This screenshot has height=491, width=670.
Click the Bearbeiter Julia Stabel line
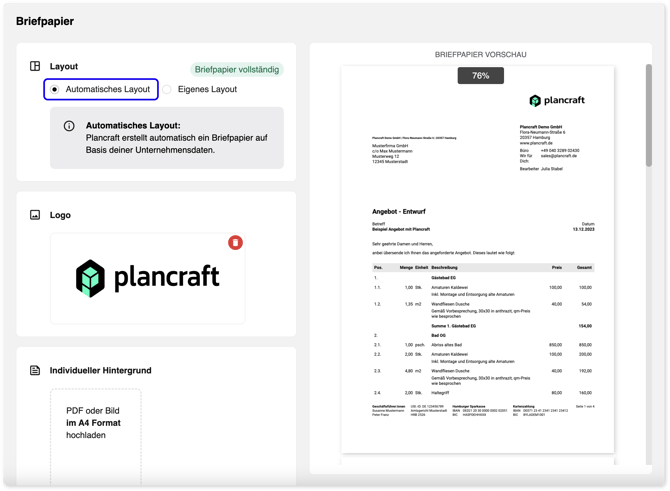click(x=541, y=169)
